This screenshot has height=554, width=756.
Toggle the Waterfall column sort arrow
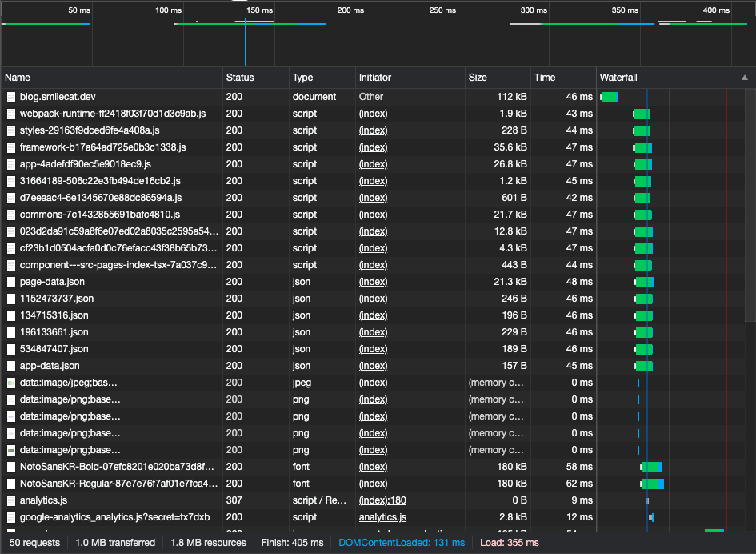[x=745, y=78]
